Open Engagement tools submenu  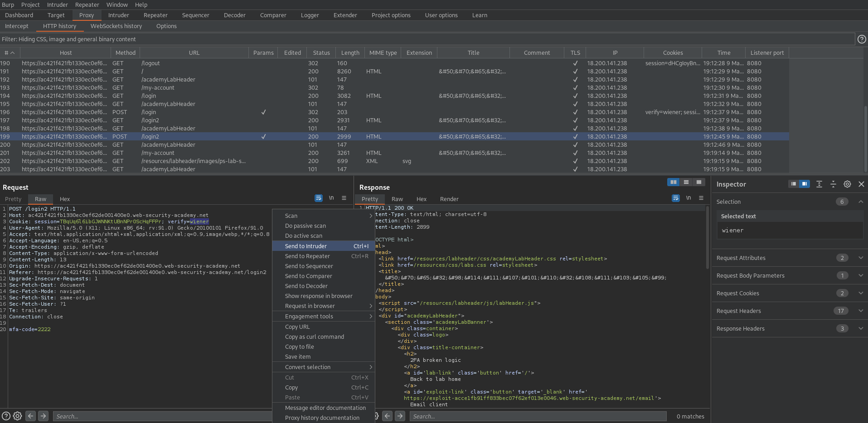324,316
